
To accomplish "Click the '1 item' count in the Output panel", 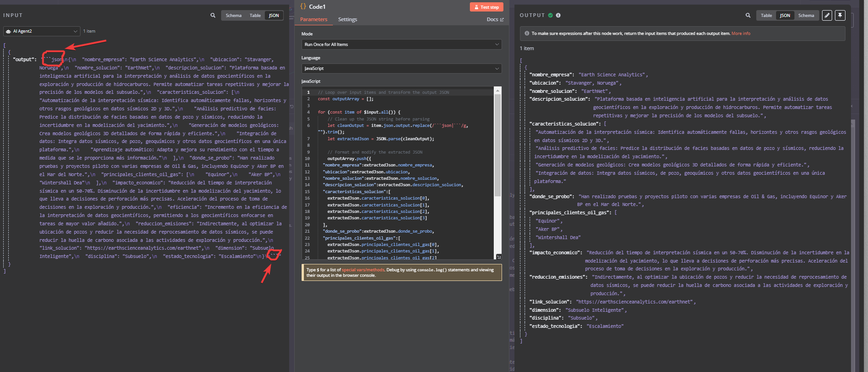I will click(x=527, y=48).
